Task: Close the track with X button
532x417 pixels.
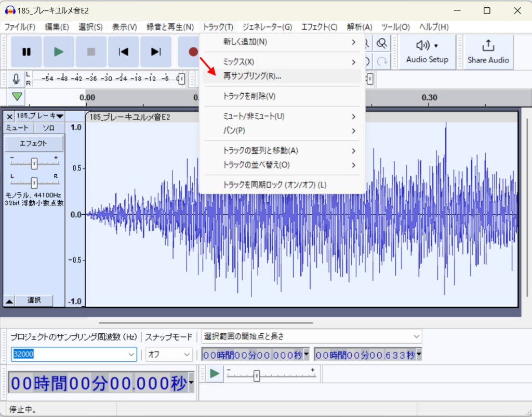Action: point(9,116)
